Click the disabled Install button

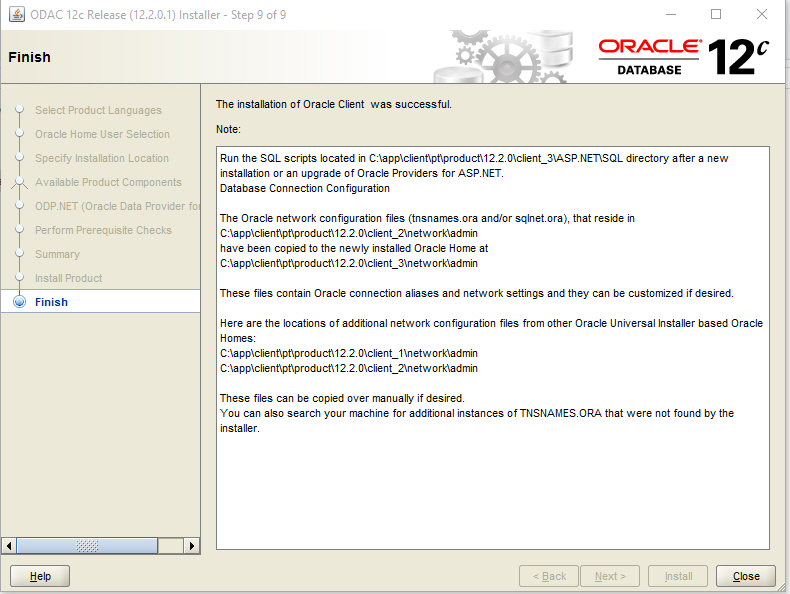coord(678,576)
